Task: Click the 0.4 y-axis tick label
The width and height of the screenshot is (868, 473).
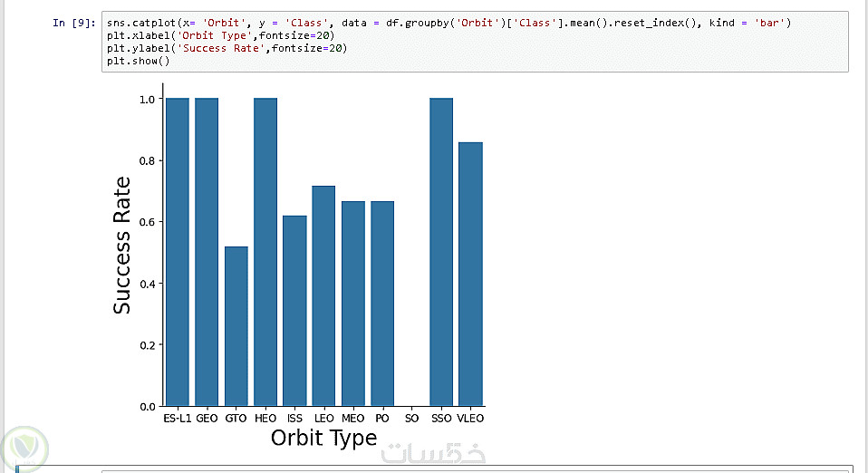Action: [148, 284]
